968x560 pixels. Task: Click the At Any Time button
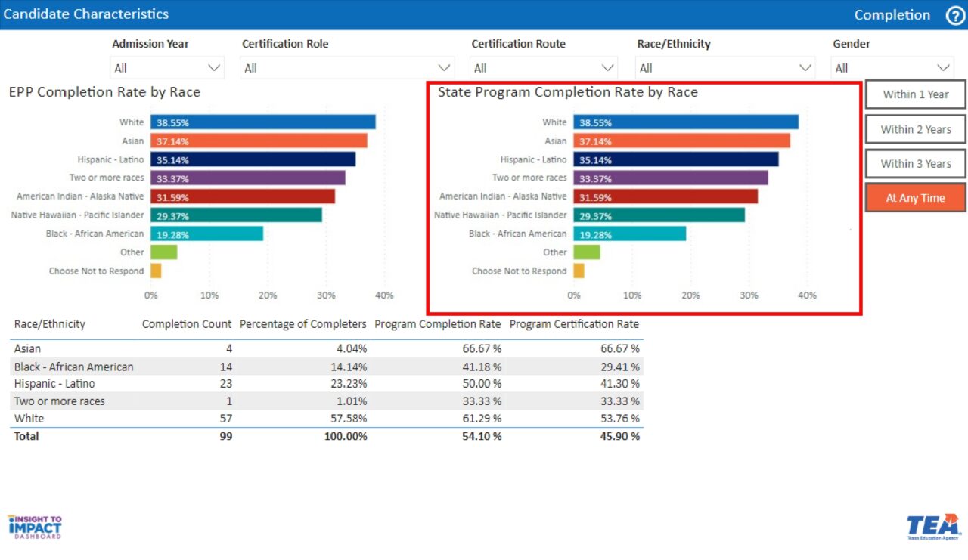point(915,198)
